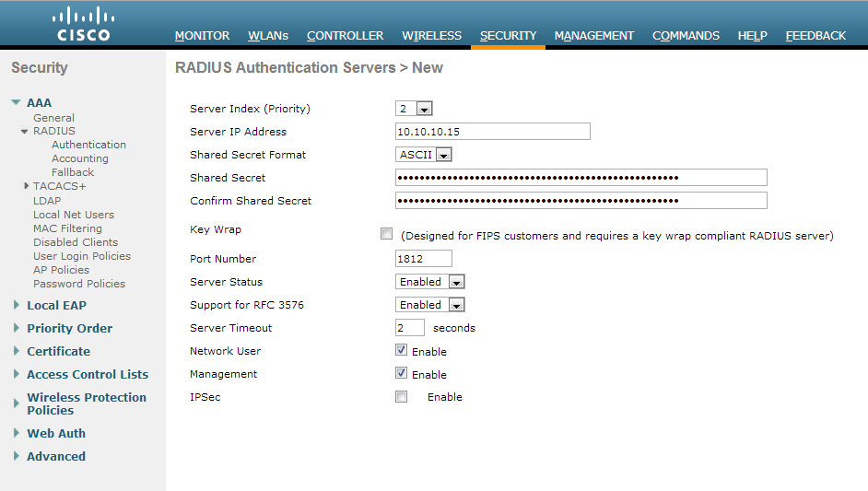The height and width of the screenshot is (491, 868).
Task: Open Local EAP section link
Action: 56,306
